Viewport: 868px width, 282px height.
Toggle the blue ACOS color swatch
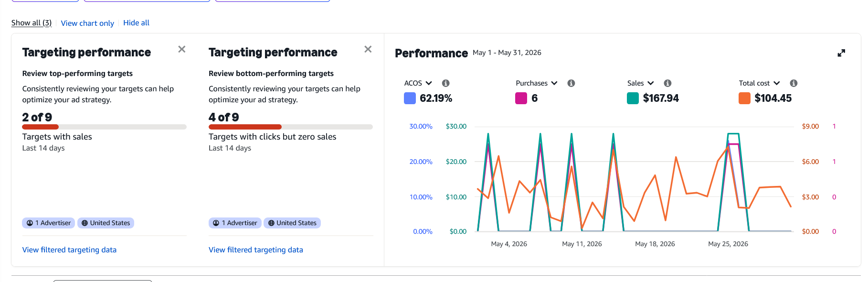point(410,98)
